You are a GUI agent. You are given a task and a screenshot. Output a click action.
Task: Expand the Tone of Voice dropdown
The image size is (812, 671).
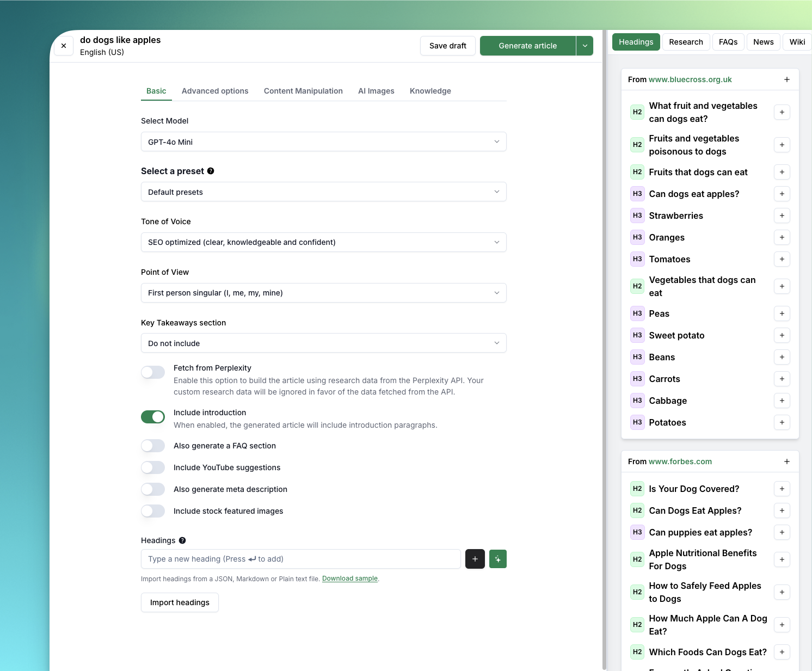(323, 242)
